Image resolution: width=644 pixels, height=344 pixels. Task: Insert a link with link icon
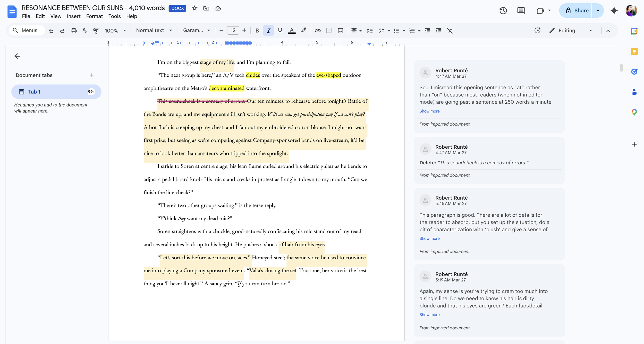coord(318,31)
